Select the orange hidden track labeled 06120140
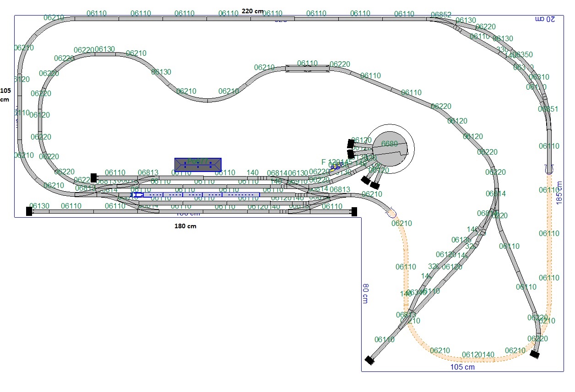This screenshot has width=575, height=392. point(478,355)
